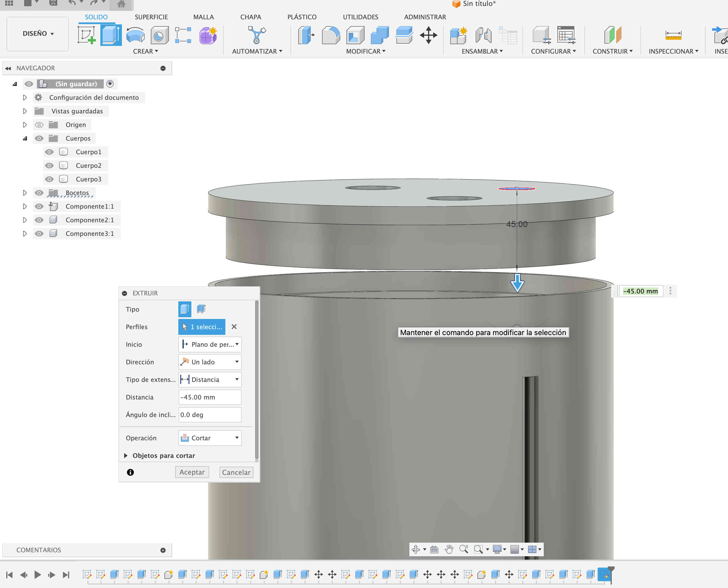Toggle visibility of Cuerpo2
The height and width of the screenshot is (588, 728).
(x=49, y=165)
